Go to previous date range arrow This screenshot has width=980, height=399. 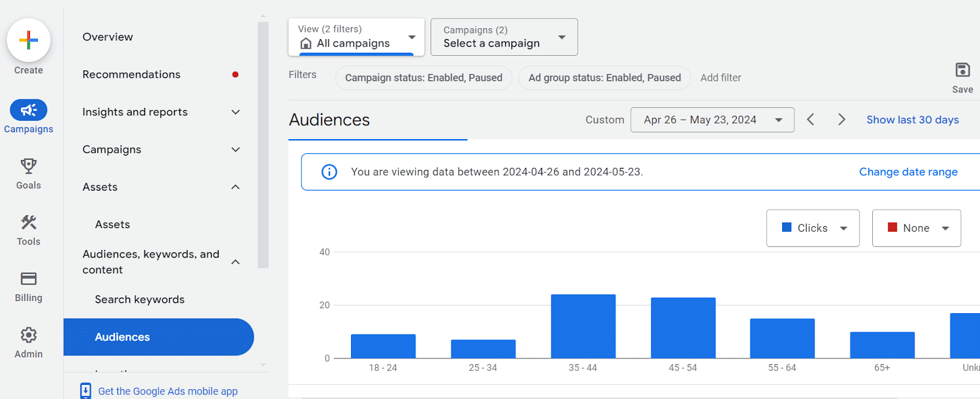click(810, 120)
